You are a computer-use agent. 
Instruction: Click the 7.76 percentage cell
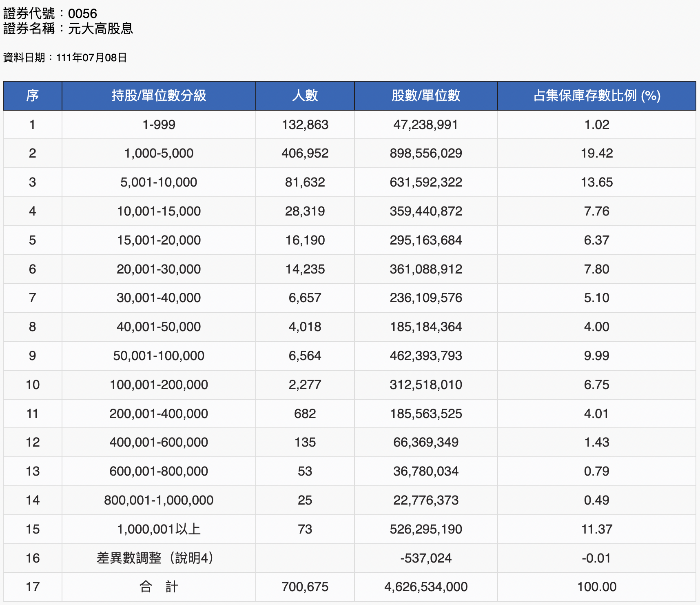[597, 211]
